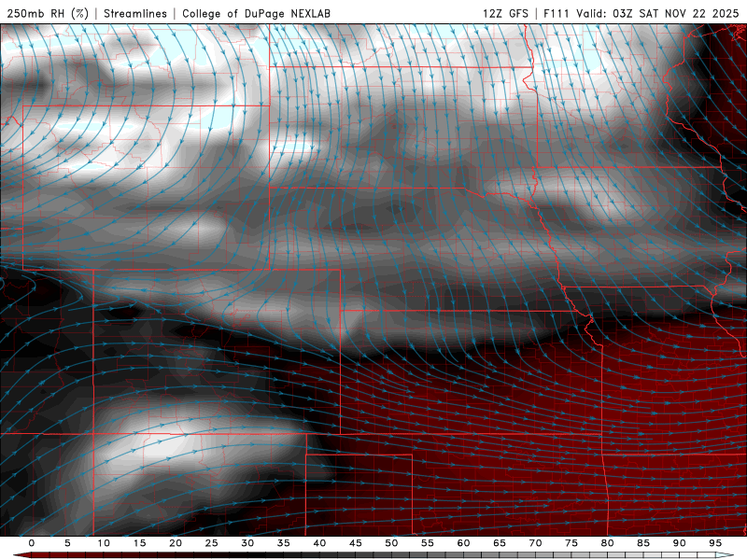Click the 40 value on color scale
Screen dimensions: 747x560
319,543
